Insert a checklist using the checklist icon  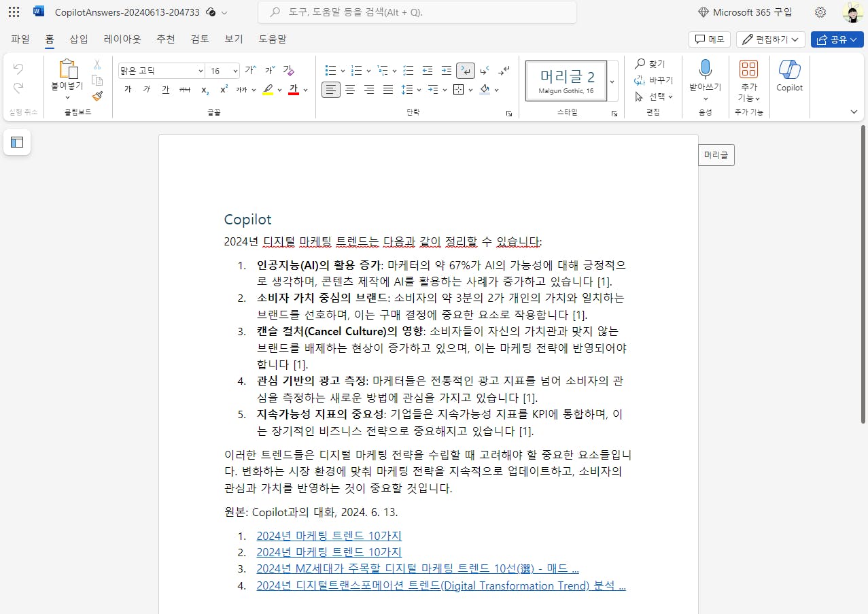(408, 71)
